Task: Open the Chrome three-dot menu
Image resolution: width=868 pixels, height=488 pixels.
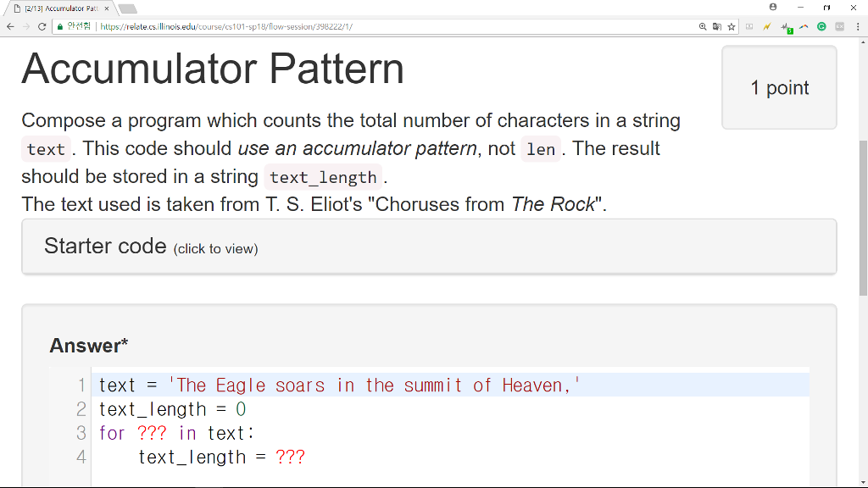Action: (858, 26)
